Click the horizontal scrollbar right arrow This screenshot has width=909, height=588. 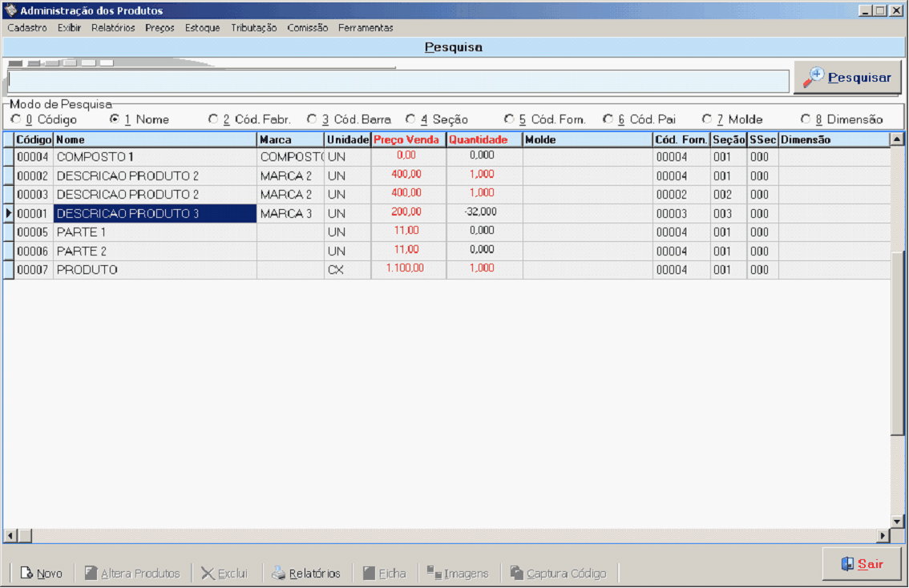(883, 536)
